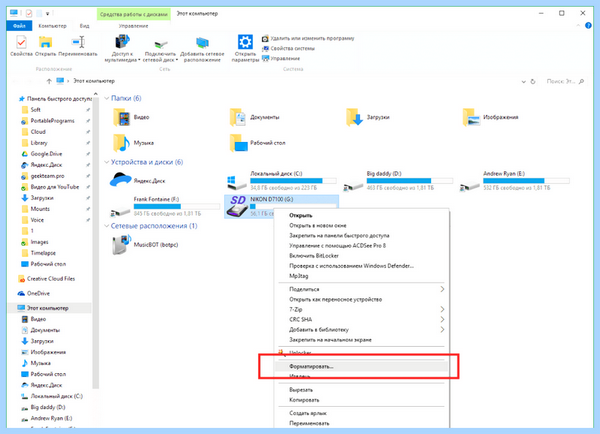Open geekteam.pro in sidebar
Viewport: 600px width, 434px height.
[x=47, y=176]
